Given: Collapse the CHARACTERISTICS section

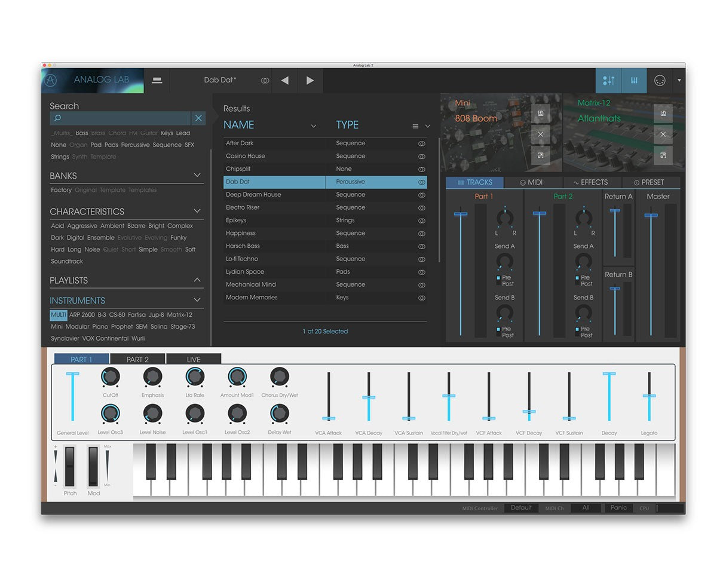Looking at the screenshot, I should (197, 211).
